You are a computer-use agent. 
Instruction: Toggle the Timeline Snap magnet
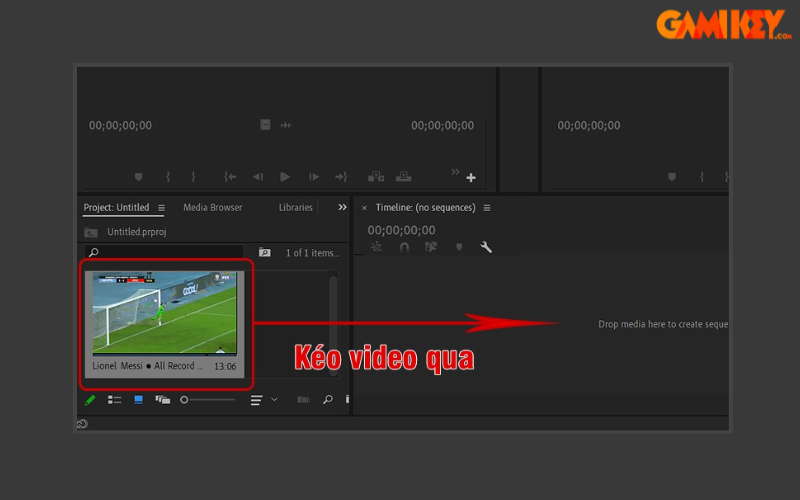[x=404, y=248]
